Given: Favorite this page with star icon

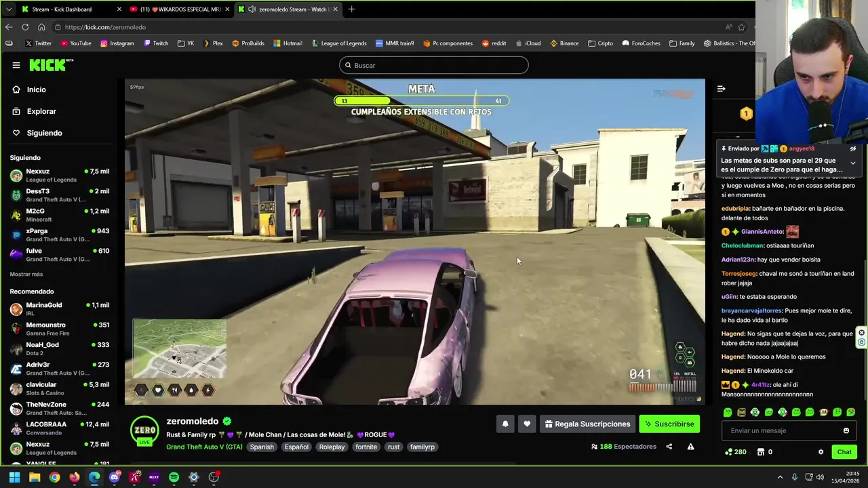Looking at the screenshot, I should pos(741,27).
